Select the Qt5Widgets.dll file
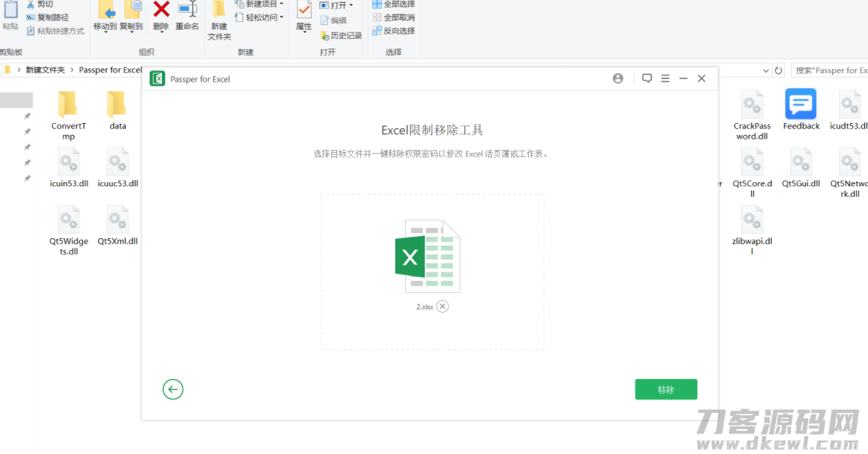Screen dimensions: 868x454 [x=68, y=230]
